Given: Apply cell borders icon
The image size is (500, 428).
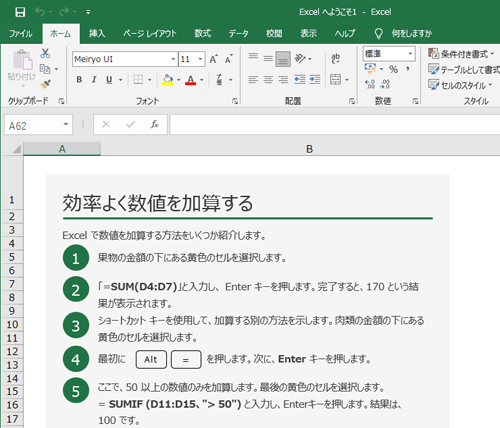Looking at the screenshot, I should coord(138,80).
